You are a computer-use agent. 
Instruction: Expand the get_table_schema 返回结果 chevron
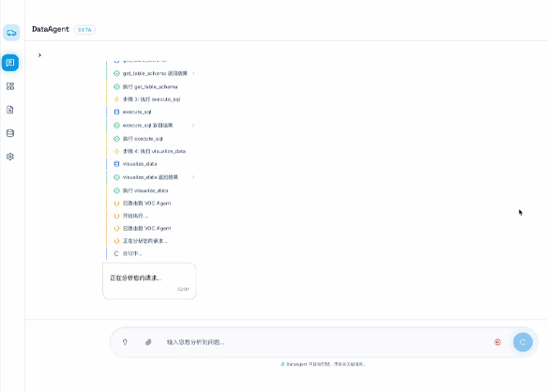(x=193, y=73)
